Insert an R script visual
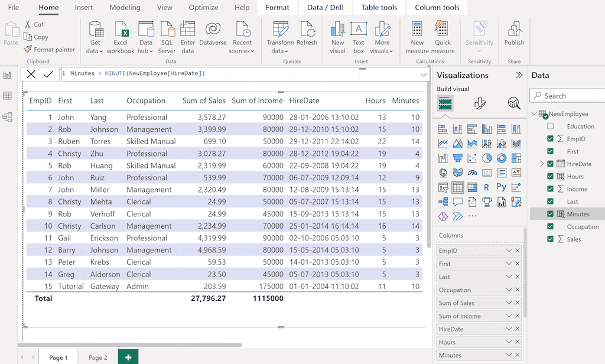 tap(487, 187)
